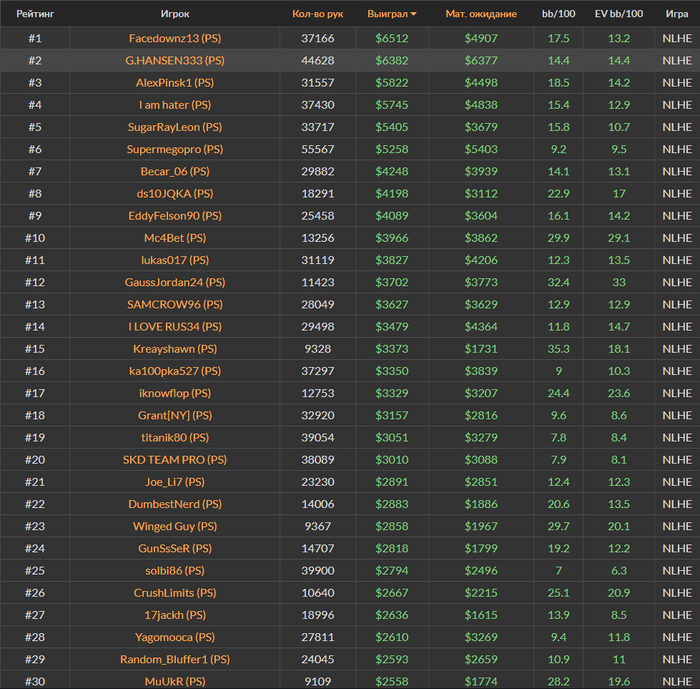Sort by Кол-во рук column header
700x689 pixels.
tap(317, 14)
